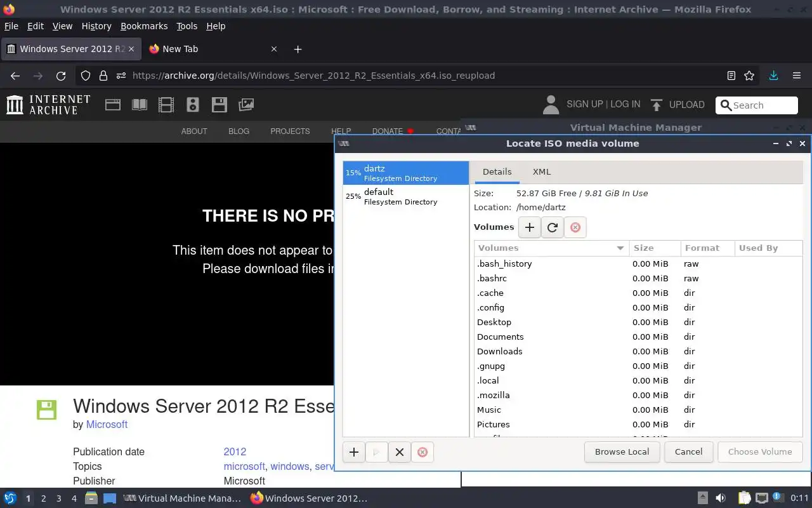
Task: Sort by Used By column header
Action: tap(768, 248)
